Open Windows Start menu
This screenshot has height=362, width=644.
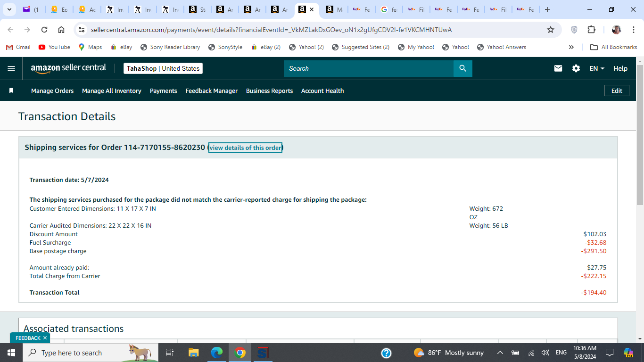click(x=11, y=353)
